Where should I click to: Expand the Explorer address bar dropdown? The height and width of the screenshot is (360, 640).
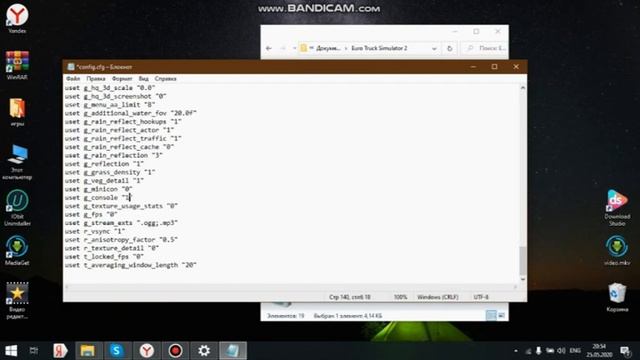(434, 48)
